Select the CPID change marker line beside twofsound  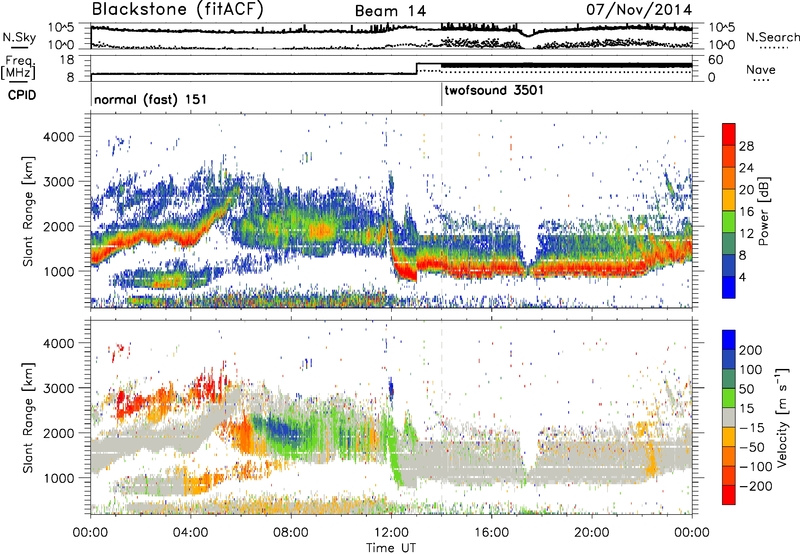[442, 95]
